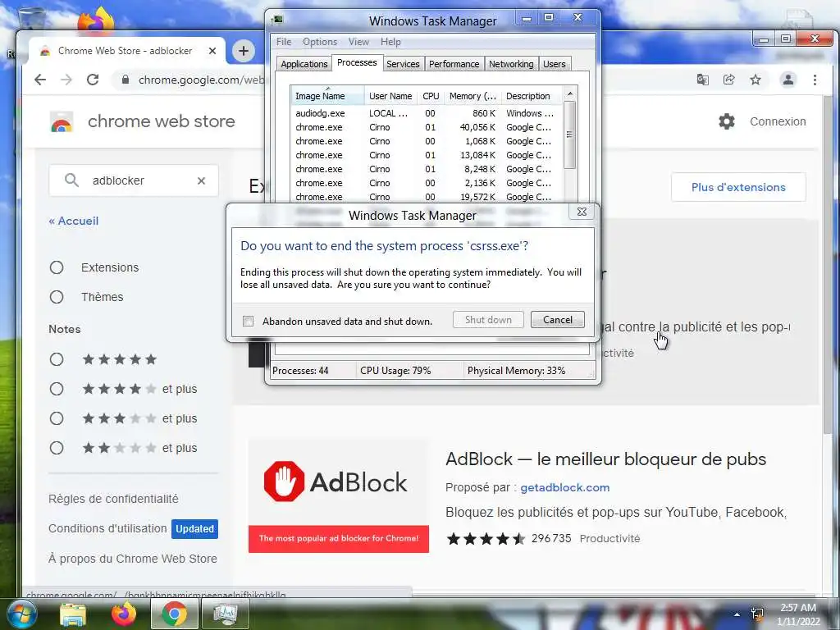The image size is (840, 630).
Task: Click Plus d'extensions button
Action: tap(738, 188)
